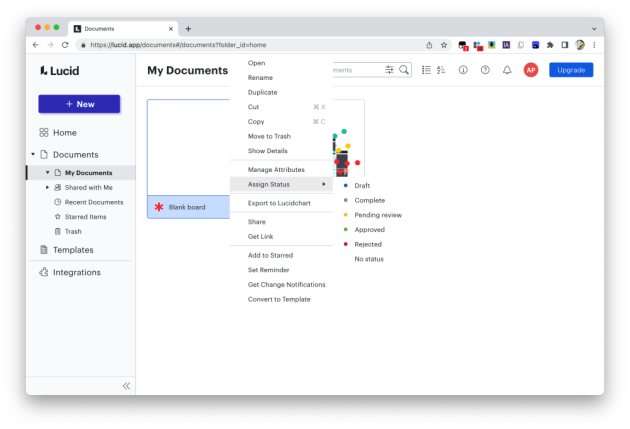Set status to Pending review
The height and width of the screenshot is (429, 630).
click(x=378, y=215)
